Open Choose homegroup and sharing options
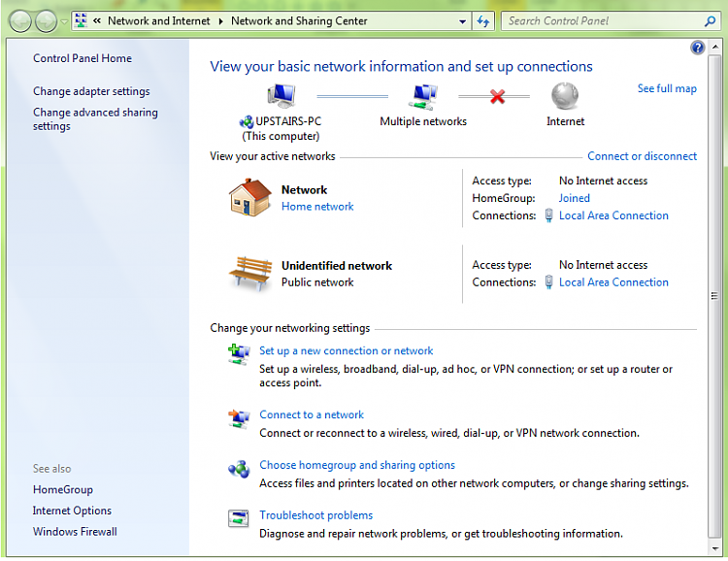Viewport: 728px width, 561px height. (357, 465)
